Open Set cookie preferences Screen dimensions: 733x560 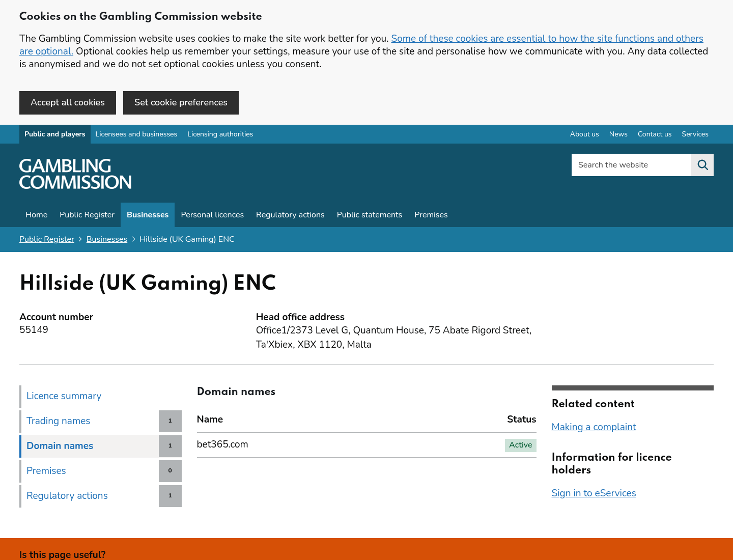click(x=181, y=103)
